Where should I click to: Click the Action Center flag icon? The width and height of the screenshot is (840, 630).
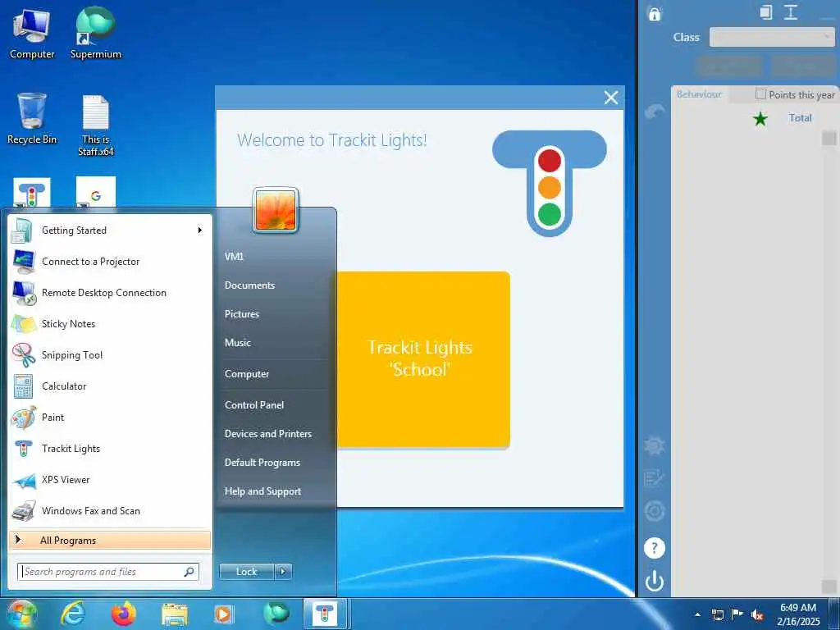tap(737, 614)
